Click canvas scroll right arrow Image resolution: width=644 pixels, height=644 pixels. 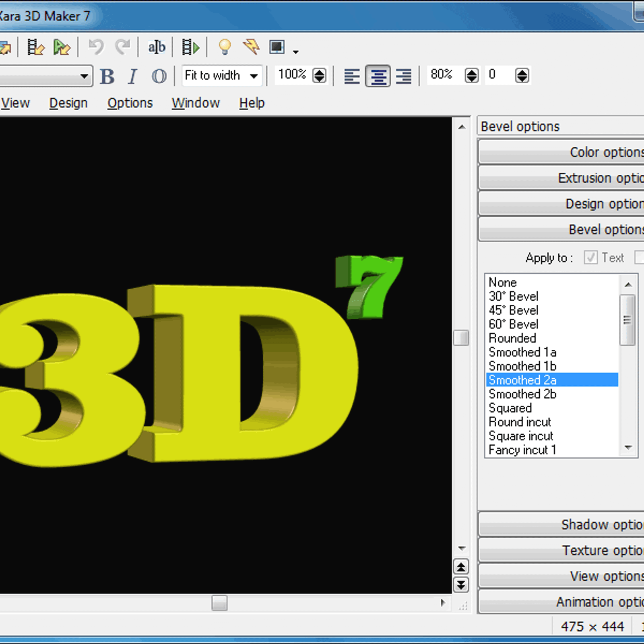443,603
